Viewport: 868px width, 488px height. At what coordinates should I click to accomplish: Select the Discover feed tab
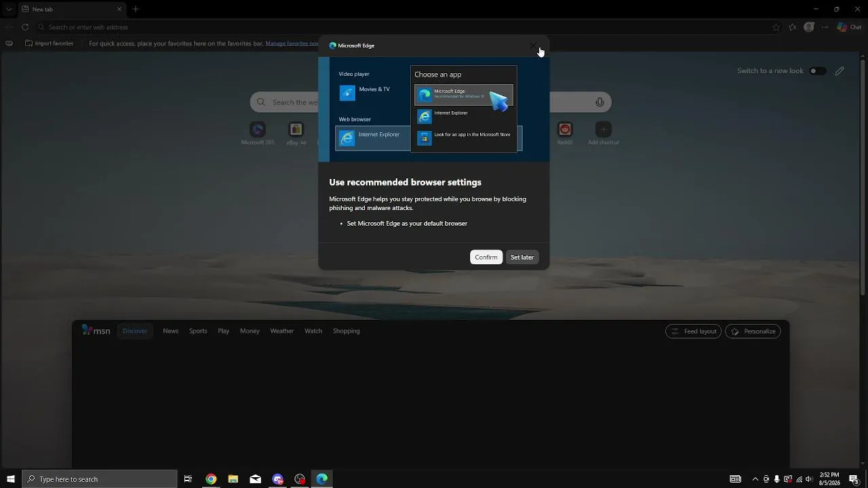tap(135, 331)
